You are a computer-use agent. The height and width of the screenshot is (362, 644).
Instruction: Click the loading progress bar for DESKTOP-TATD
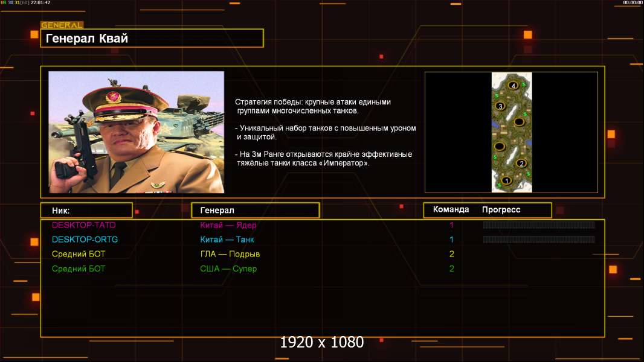[x=538, y=225]
